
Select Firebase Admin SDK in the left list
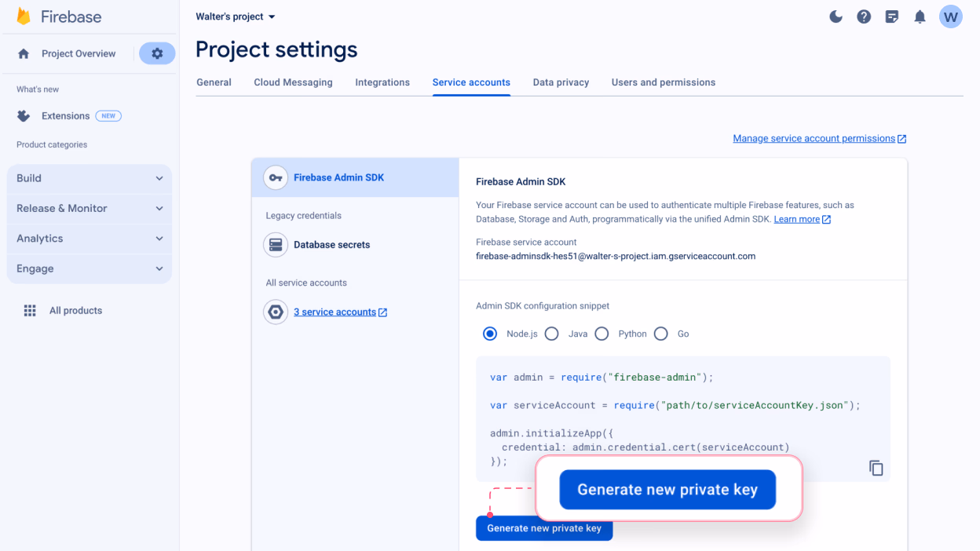(355, 177)
